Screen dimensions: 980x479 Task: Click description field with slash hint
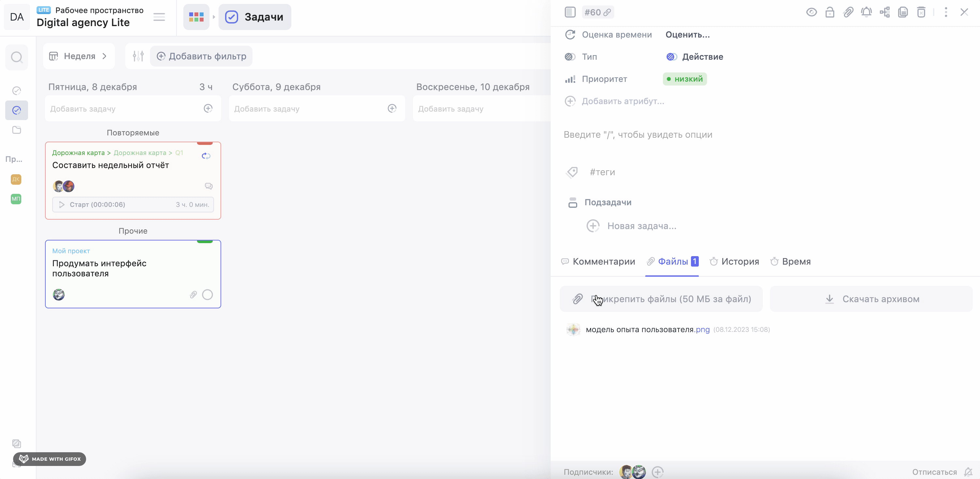[x=638, y=135]
